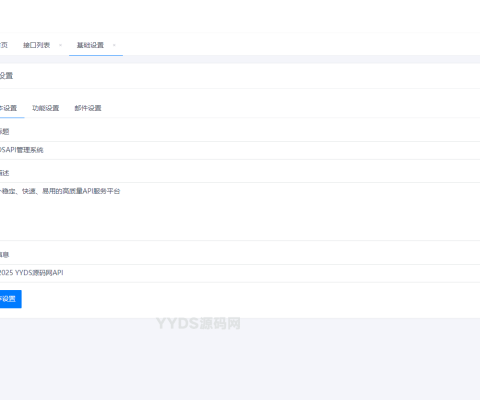Viewport: 480px width, 400px height.
Task: Click the blue 保存设置 button
Action: click(11, 299)
